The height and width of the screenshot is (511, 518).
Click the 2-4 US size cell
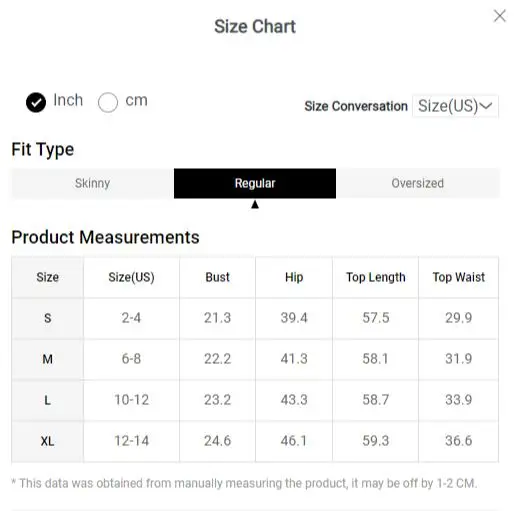point(131,318)
